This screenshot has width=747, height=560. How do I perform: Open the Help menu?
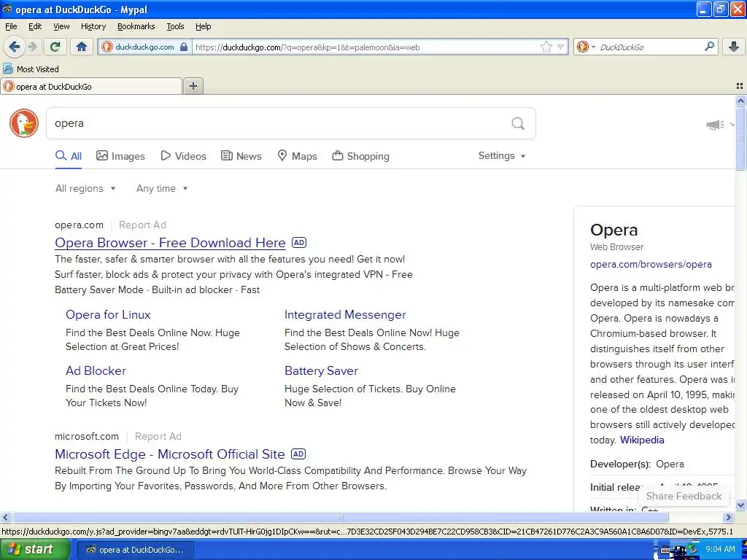coord(203,26)
